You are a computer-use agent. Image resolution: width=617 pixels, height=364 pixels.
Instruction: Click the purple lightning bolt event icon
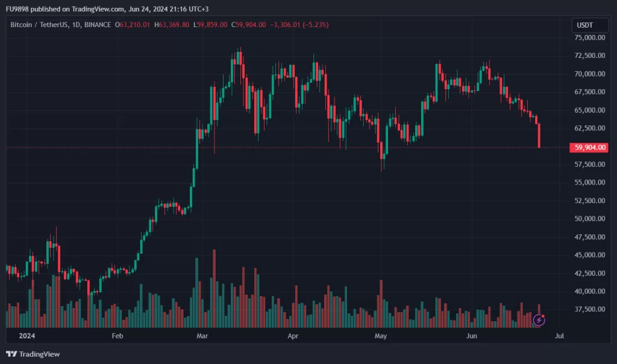(538, 321)
